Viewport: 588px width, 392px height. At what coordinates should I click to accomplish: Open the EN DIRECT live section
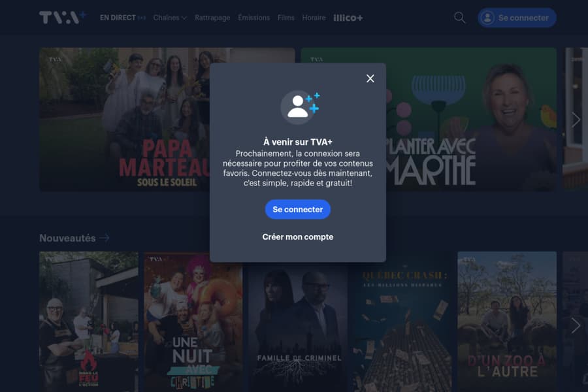tap(123, 18)
